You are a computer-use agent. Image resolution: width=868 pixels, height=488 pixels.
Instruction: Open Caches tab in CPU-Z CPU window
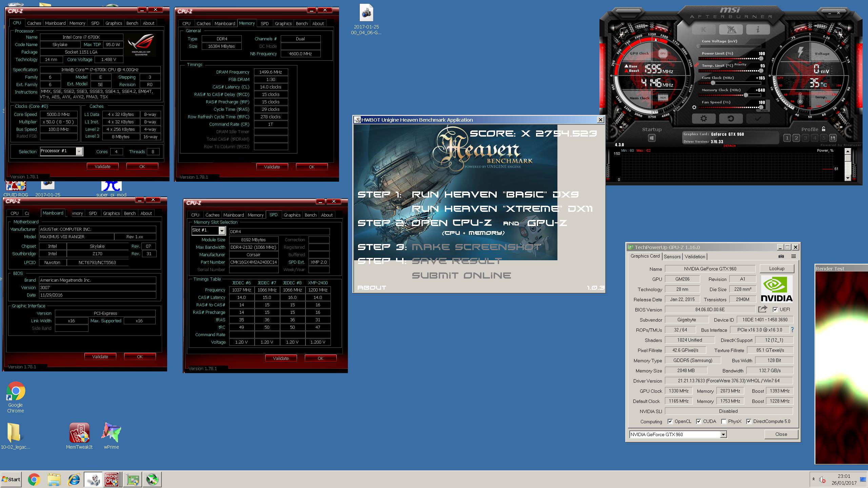click(x=34, y=23)
